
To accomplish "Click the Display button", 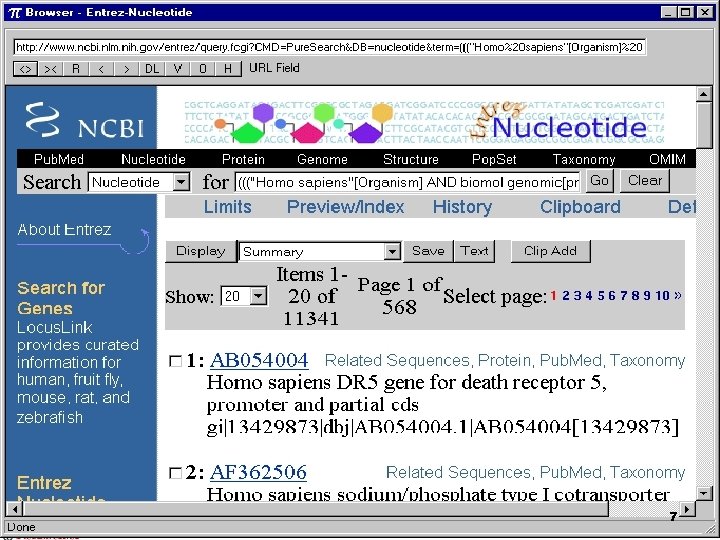I will pos(201,251).
